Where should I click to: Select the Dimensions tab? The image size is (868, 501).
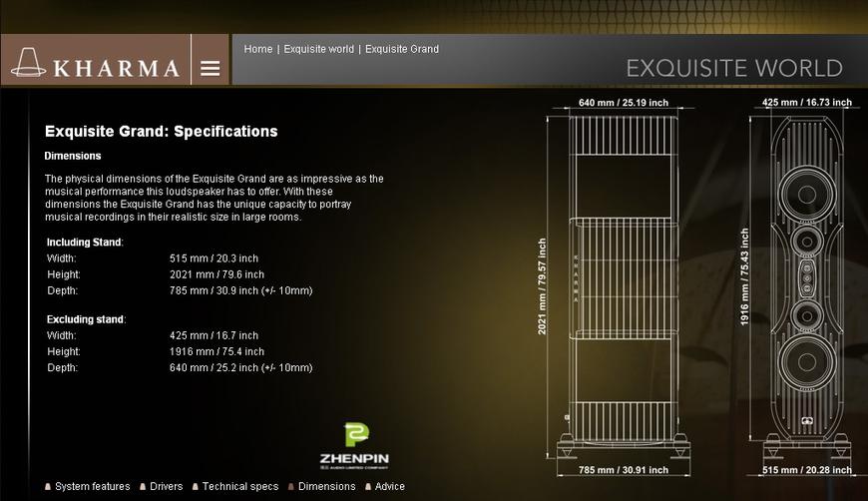321,486
